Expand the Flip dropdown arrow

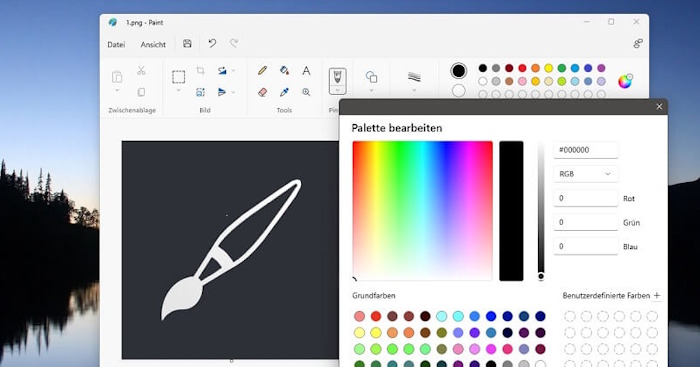pyautogui.click(x=233, y=92)
